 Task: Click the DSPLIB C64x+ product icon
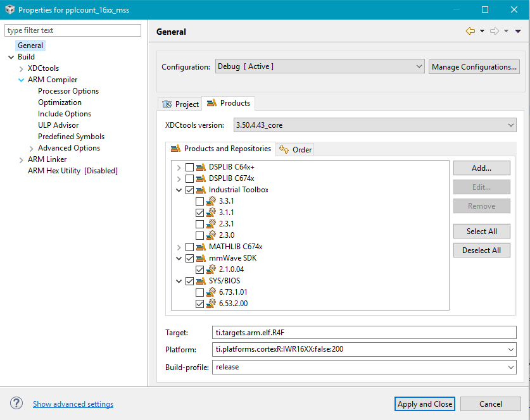(201, 167)
